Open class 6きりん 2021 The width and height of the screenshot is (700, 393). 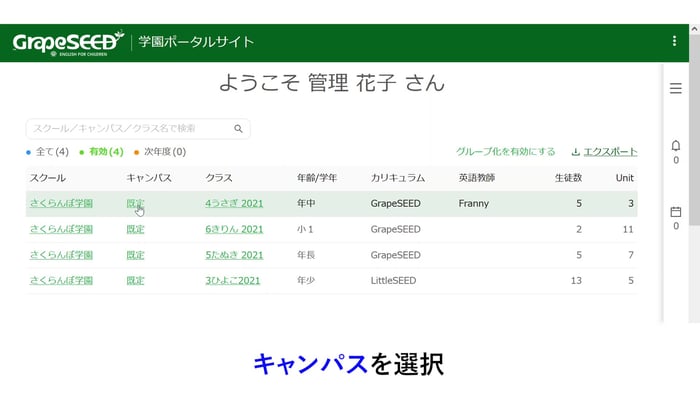click(x=234, y=229)
